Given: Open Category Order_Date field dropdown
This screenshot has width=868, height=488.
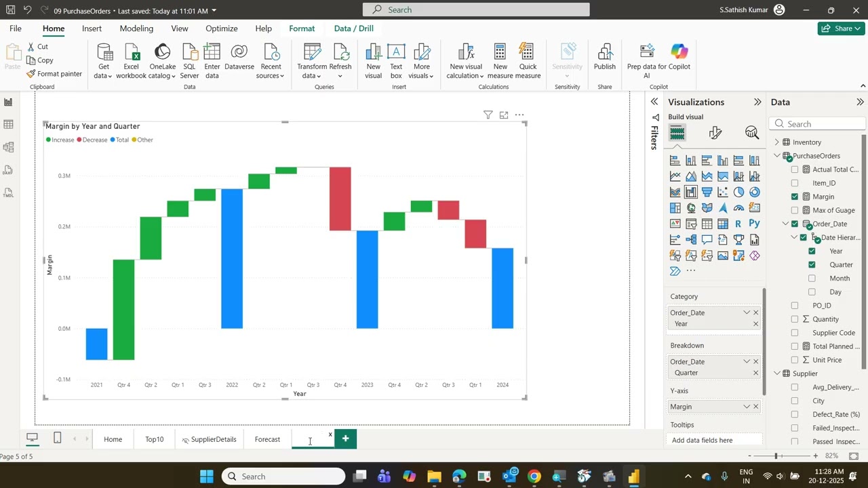Looking at the screenshot, I should pos(747,312).
